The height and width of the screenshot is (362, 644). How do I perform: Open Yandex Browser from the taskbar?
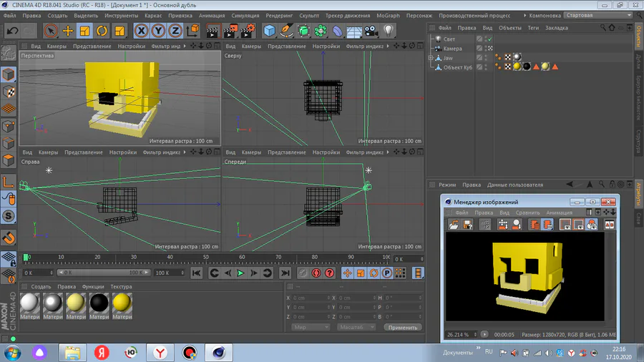(x=160, y=352)
